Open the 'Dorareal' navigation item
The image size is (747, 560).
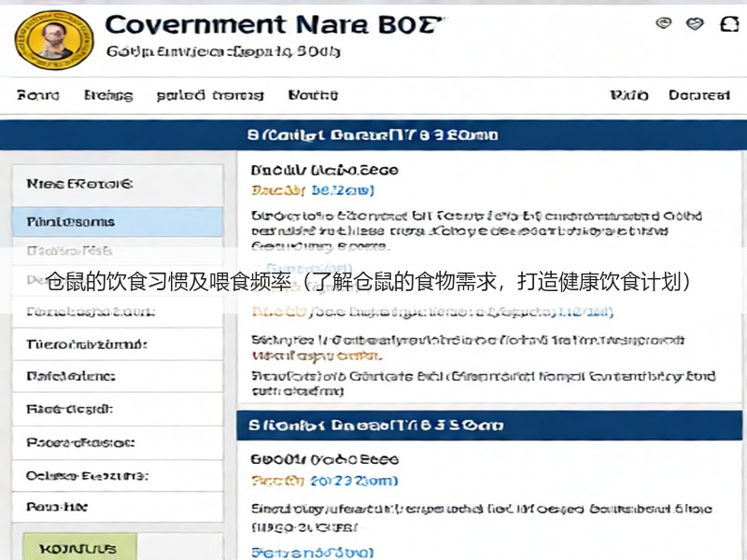pos(698,95)
